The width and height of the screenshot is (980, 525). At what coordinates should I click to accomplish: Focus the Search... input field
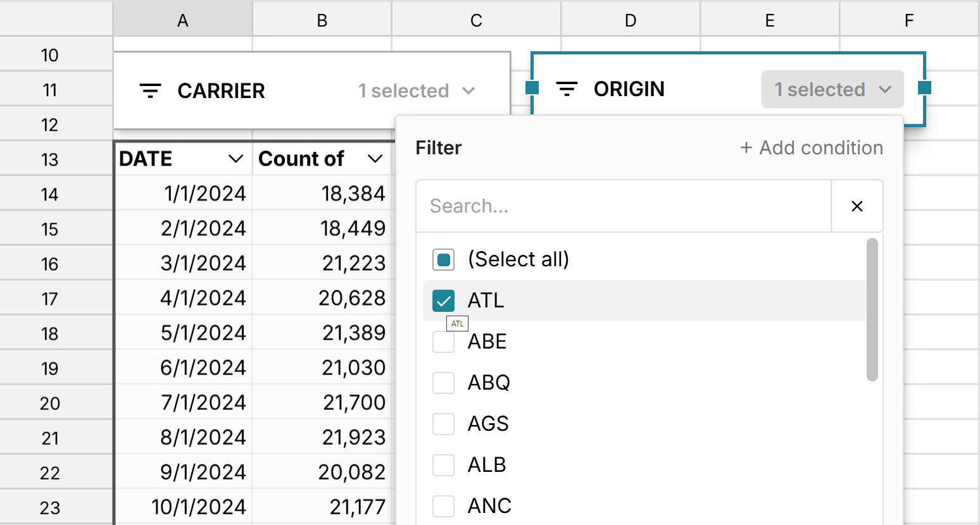[623, 206]
